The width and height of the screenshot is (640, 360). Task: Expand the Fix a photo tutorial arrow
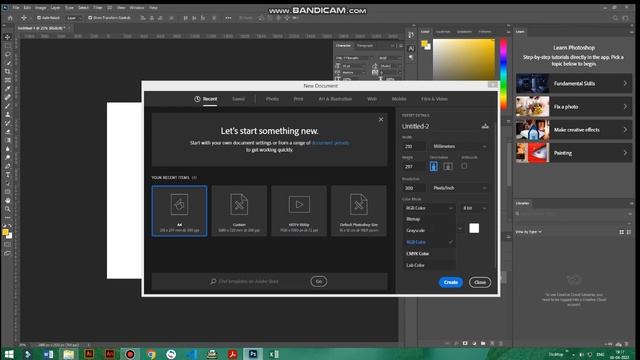625,107
